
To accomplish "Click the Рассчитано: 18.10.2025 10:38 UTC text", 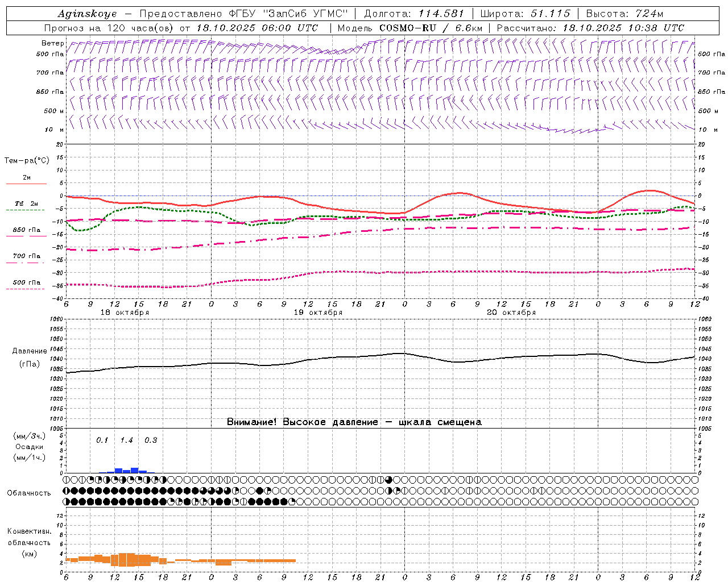I will tap(590, 28).
